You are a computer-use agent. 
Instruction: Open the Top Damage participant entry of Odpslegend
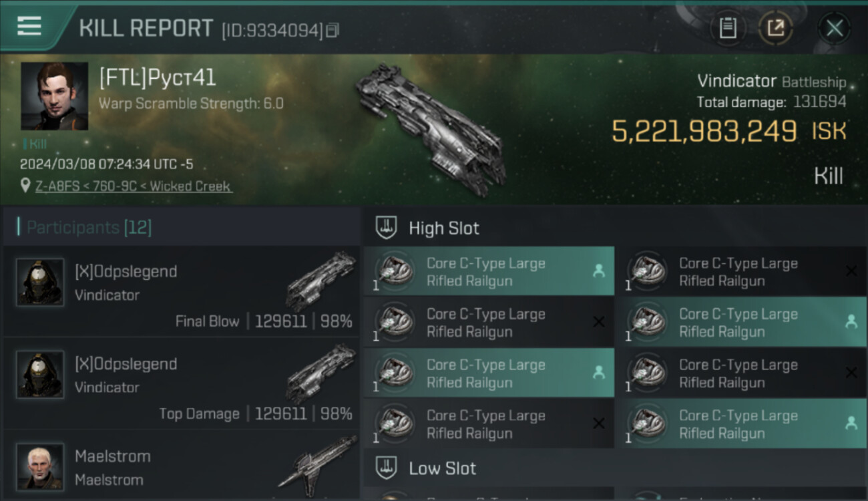click(x=182, y=383)
